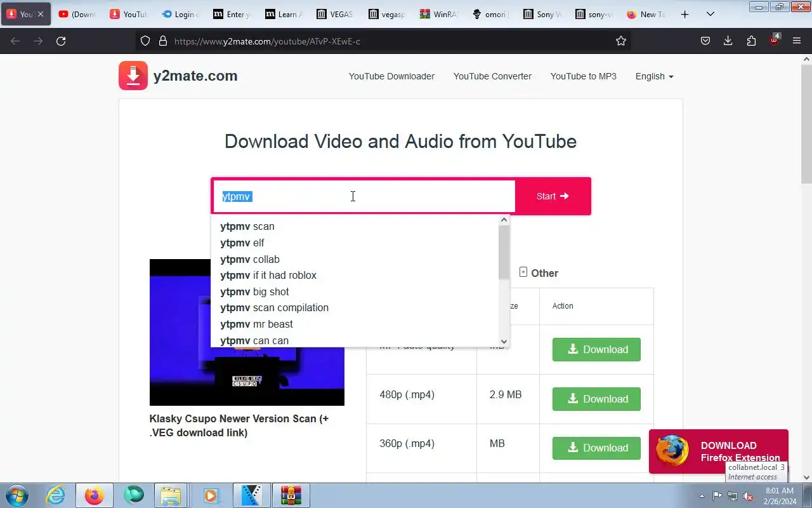Screen dimensions: 812x508
Task: Download the 360p (.mp4) video
Action: click(596, 448)
